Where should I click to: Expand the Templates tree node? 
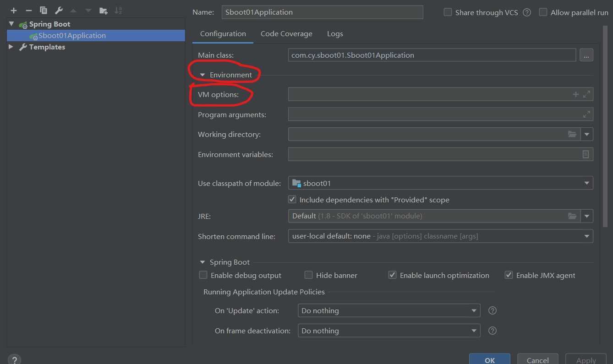[x=11, y=47]
